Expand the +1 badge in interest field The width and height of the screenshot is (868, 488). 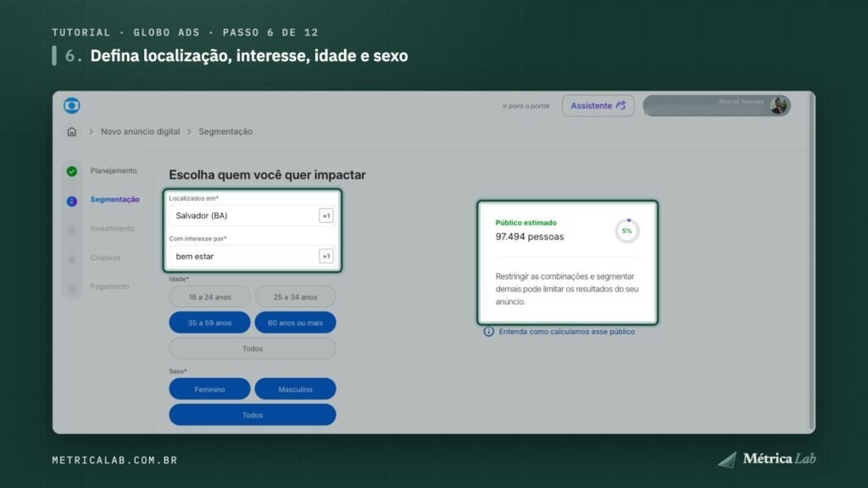[326, 256]
